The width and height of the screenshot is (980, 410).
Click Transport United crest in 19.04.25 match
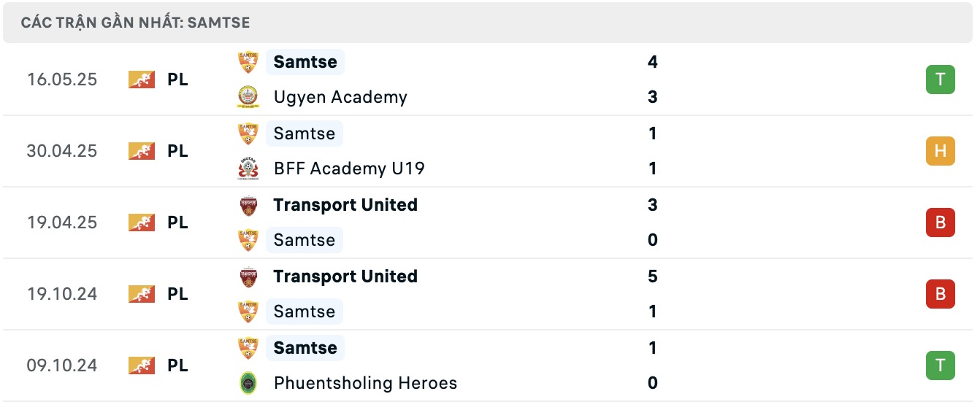pos(248,205)
